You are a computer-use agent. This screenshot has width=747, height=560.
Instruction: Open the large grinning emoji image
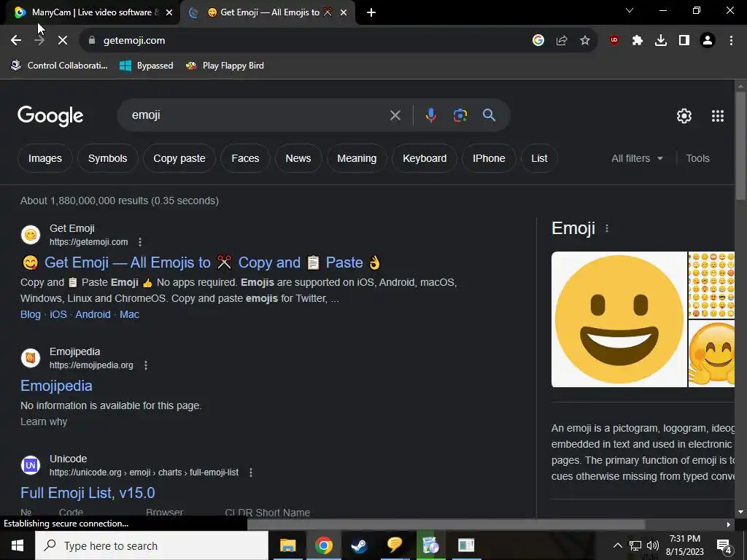(619, 319)
